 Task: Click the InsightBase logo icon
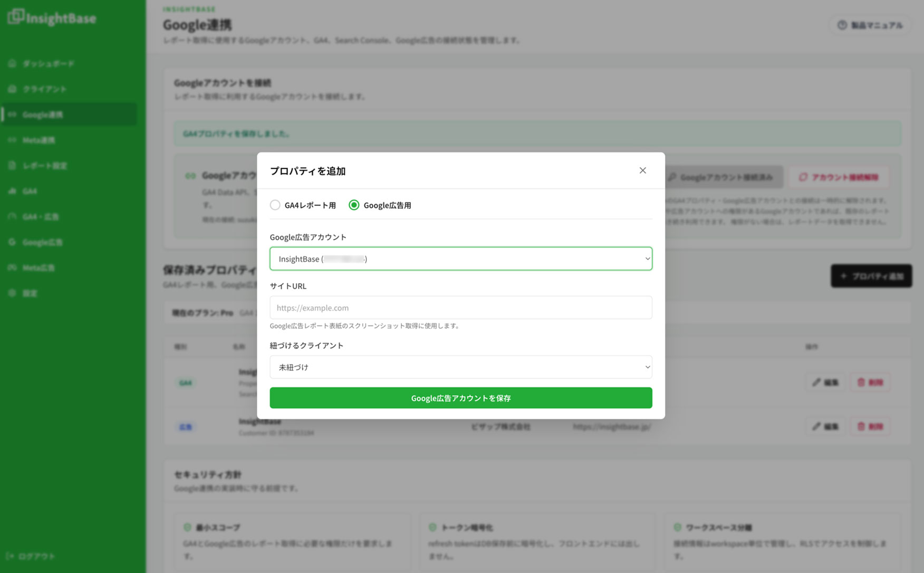[x=16, y=17]
